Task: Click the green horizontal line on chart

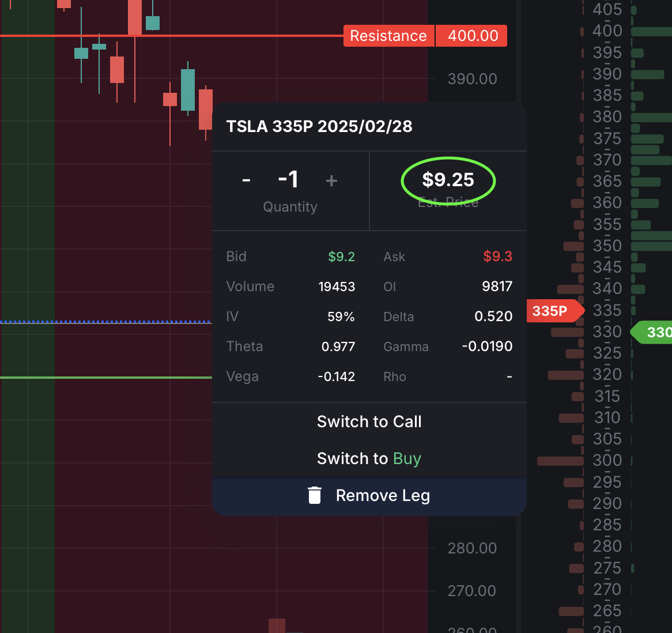Action: pyautogui.click(x=106, y=377)
